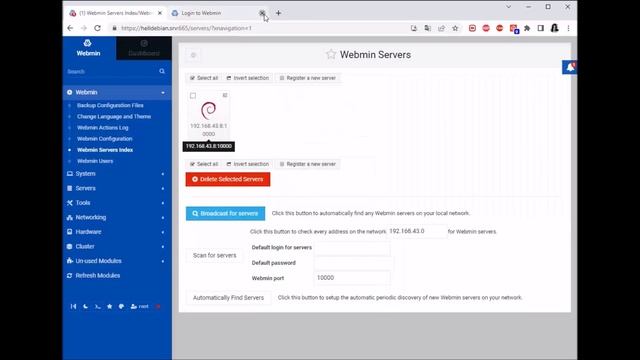
Task: Click Refresh Modules in sidebar
Action: coord(98,276)
